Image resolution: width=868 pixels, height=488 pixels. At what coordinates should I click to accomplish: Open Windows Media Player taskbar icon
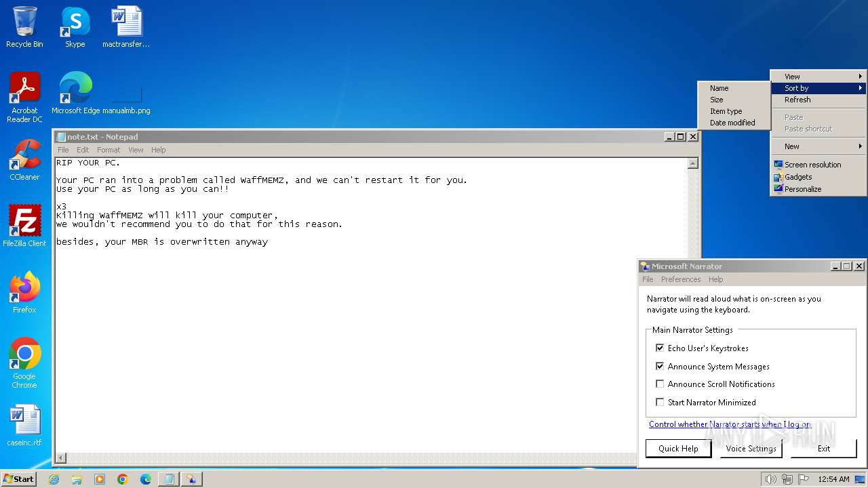[x=100, y=479]
